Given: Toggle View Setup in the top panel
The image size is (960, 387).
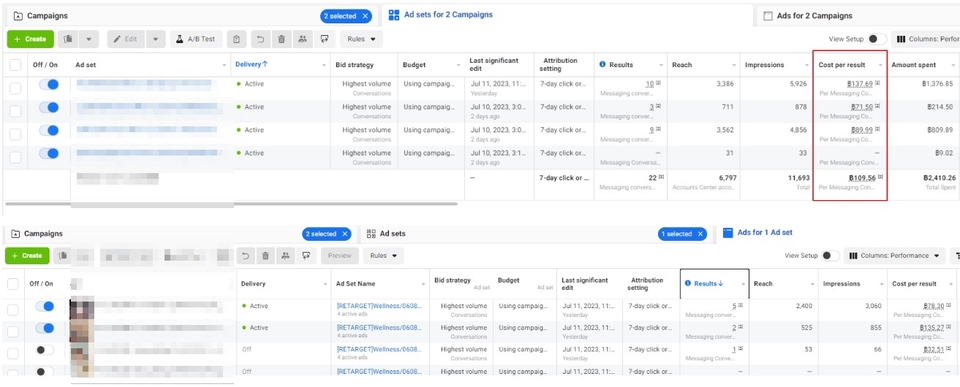Looking at the screenshot, I should pos(876,39).
